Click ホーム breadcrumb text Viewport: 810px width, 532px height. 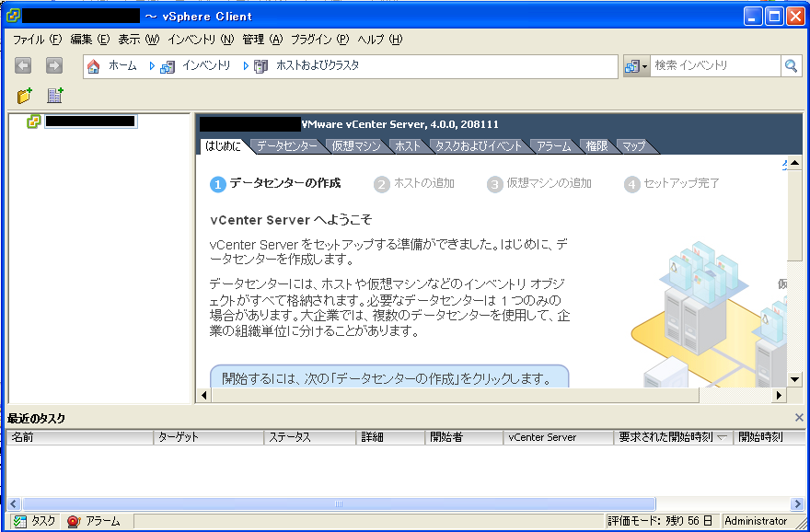(x=122, y=65)
